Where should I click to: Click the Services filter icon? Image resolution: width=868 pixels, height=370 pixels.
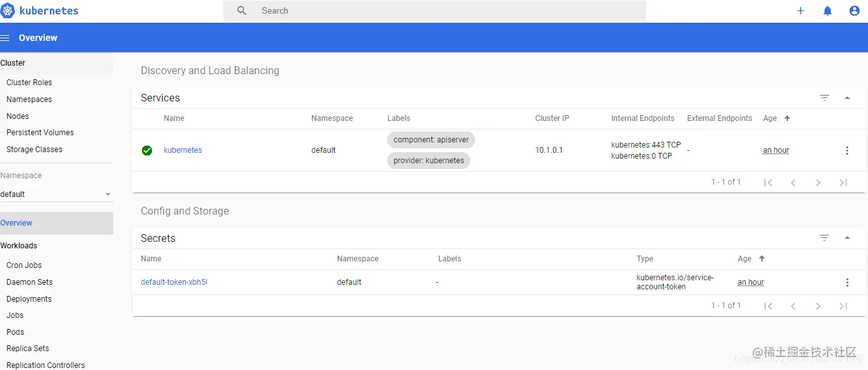coord(824,98)
